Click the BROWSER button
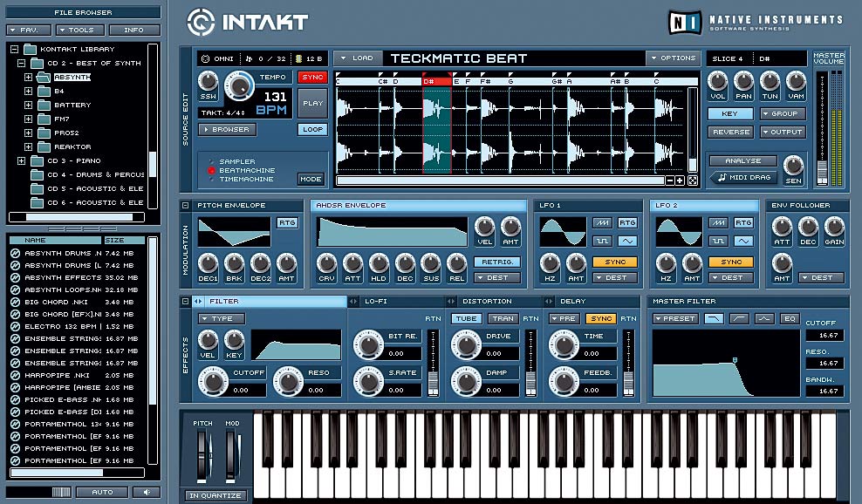The width and height of the screenshot is (862, 504). click(x=228, y=129)
